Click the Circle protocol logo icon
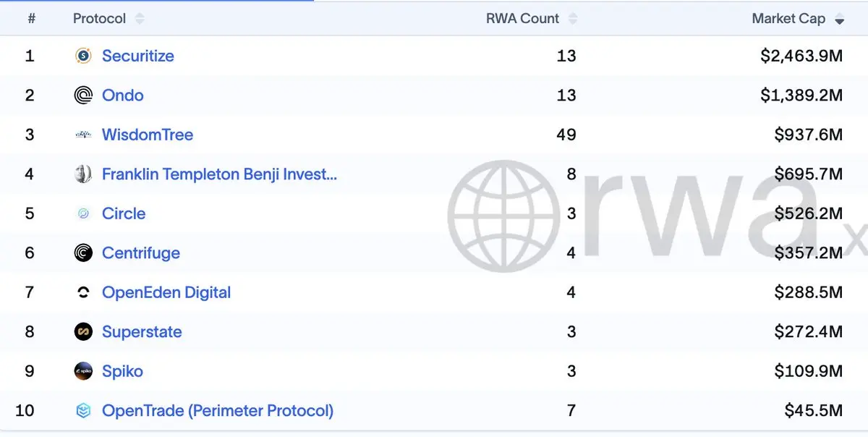 (83, 213)
